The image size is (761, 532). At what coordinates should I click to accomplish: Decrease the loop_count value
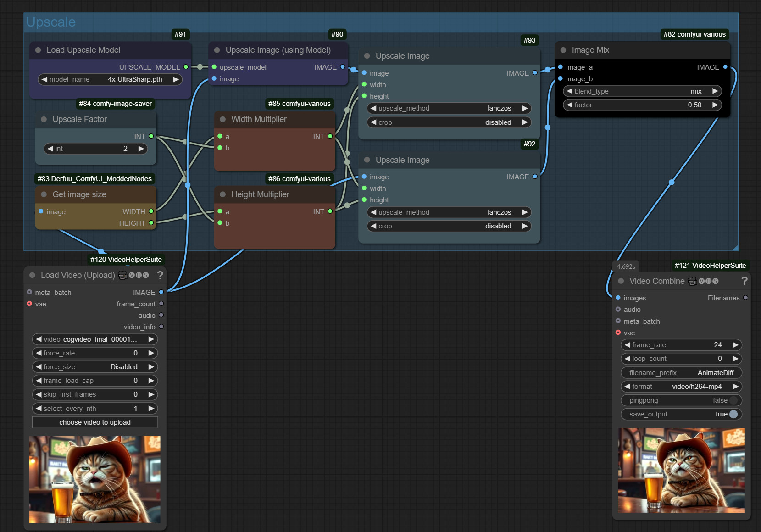627,359
